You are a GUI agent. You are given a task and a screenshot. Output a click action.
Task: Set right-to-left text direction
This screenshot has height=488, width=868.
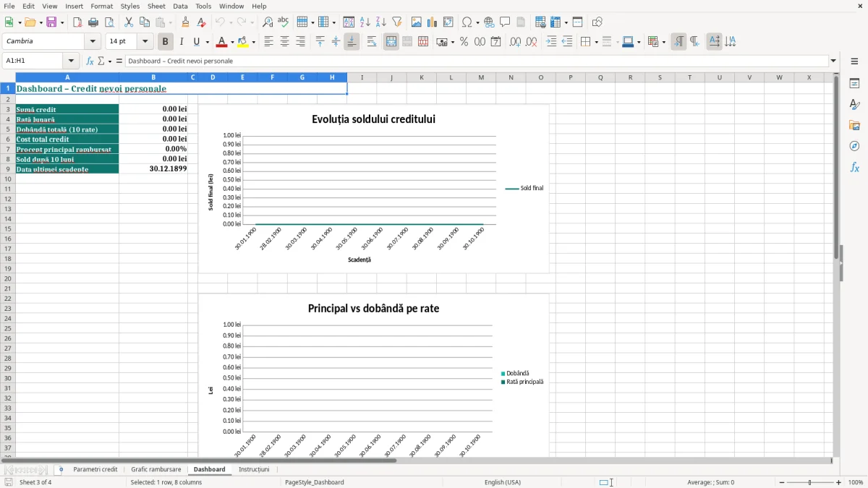[694, 42]
